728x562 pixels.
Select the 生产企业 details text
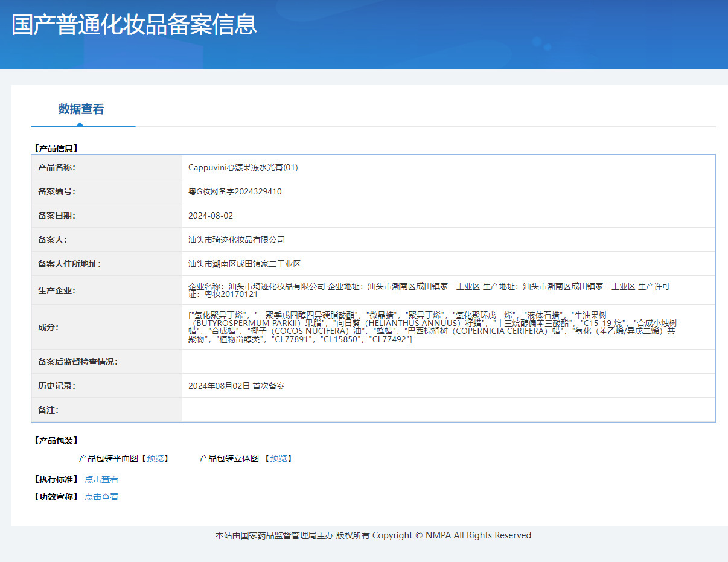(429, 290)
